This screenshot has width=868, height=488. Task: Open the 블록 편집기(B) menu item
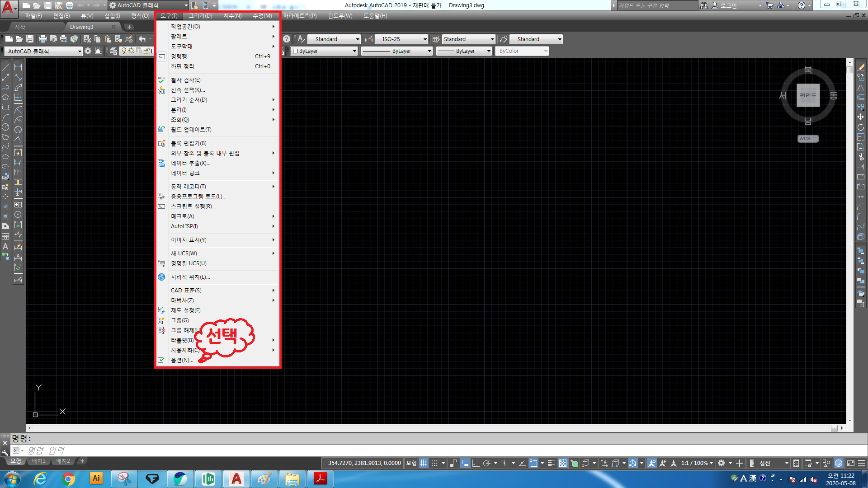pos(189,143)
